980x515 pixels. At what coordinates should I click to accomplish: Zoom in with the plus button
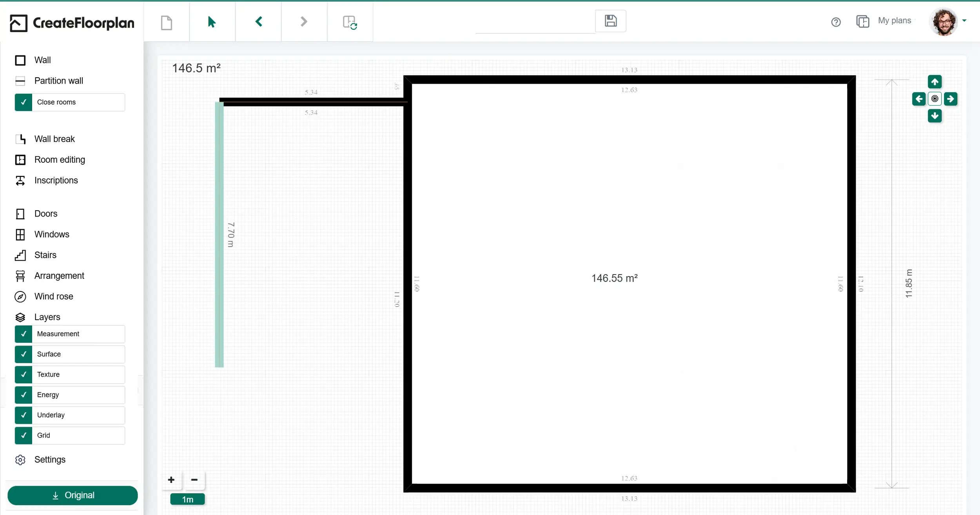pyautogui.click(x=171, y=480)
